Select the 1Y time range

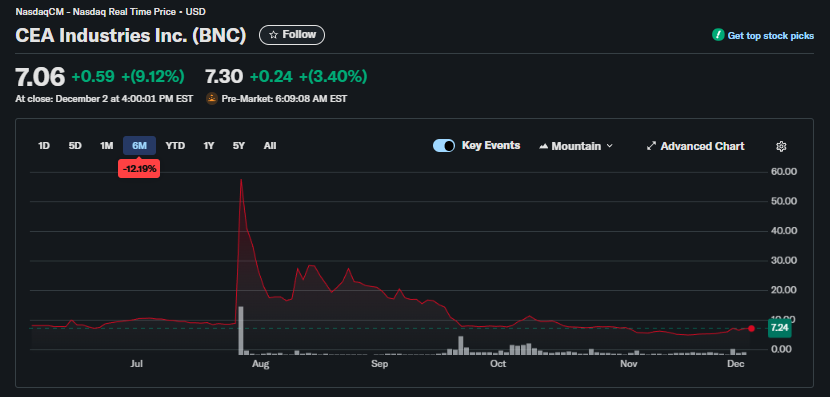pos(209,146)
